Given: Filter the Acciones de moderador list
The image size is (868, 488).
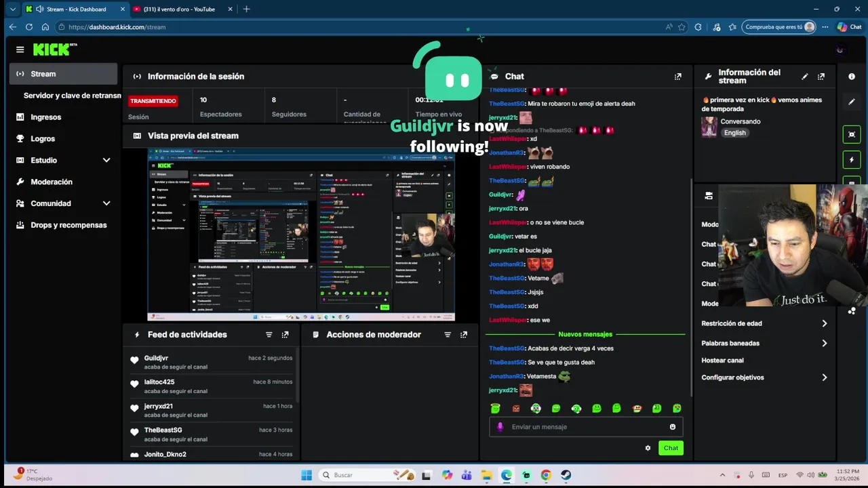Looking at the screenshot, I should 448,335.
